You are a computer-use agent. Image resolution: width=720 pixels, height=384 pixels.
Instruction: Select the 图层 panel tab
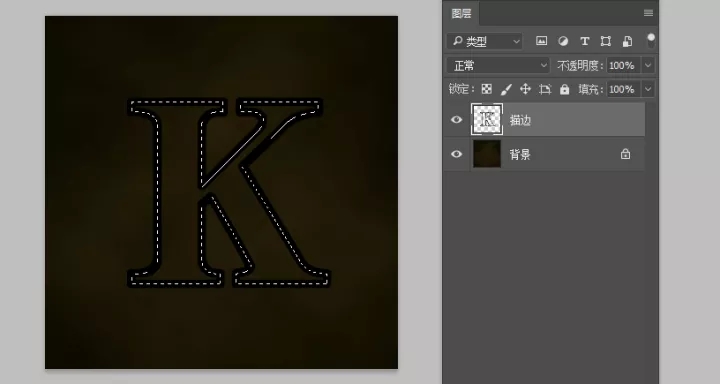[461, 13]
